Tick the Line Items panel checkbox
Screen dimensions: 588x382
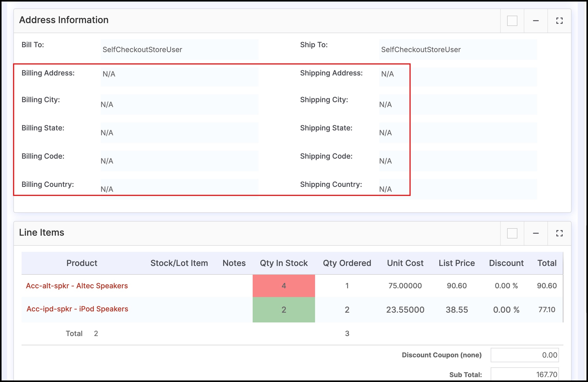tap(512, 233)
